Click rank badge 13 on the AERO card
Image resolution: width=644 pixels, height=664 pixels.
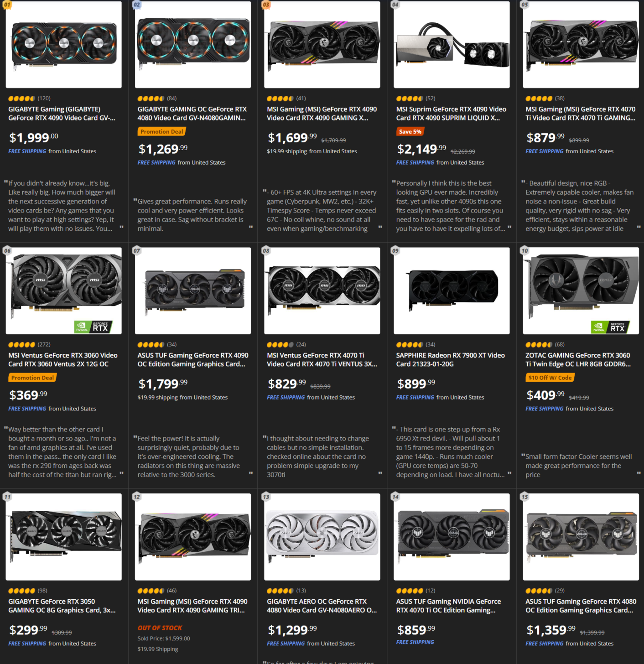coord(266,497)
